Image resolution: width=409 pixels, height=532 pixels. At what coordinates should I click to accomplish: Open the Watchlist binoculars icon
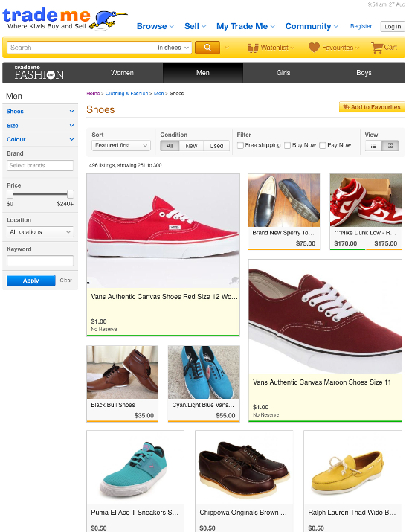[x=253, y=48]
